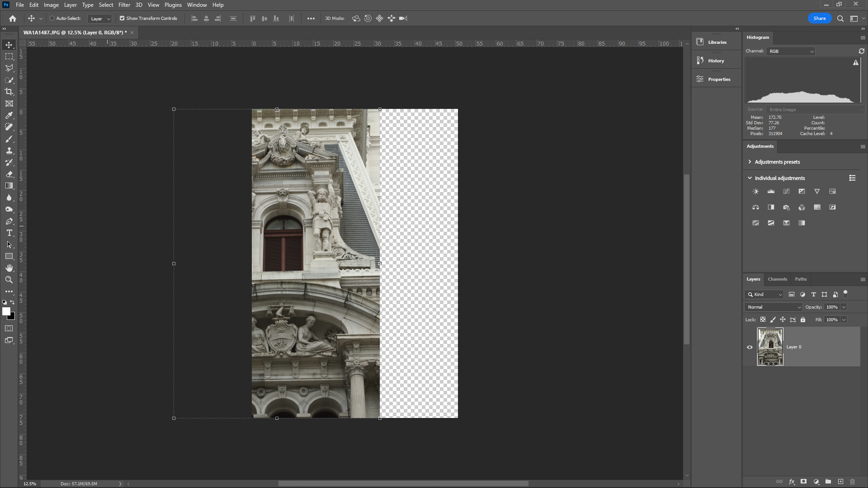This screenshot has height=488, width=868.
Task: Collapse the Individual adjustments section
Action: (x=750, y=178)
